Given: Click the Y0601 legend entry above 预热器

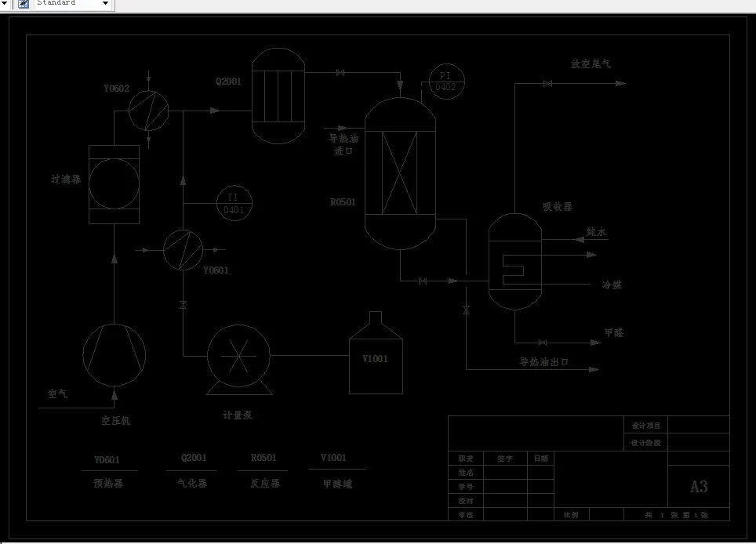Looking at the screenshot, I should coord(107,459).
